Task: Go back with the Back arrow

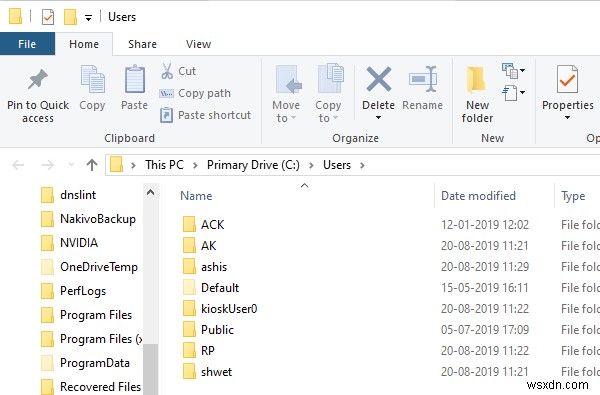Action: (18, 165)
